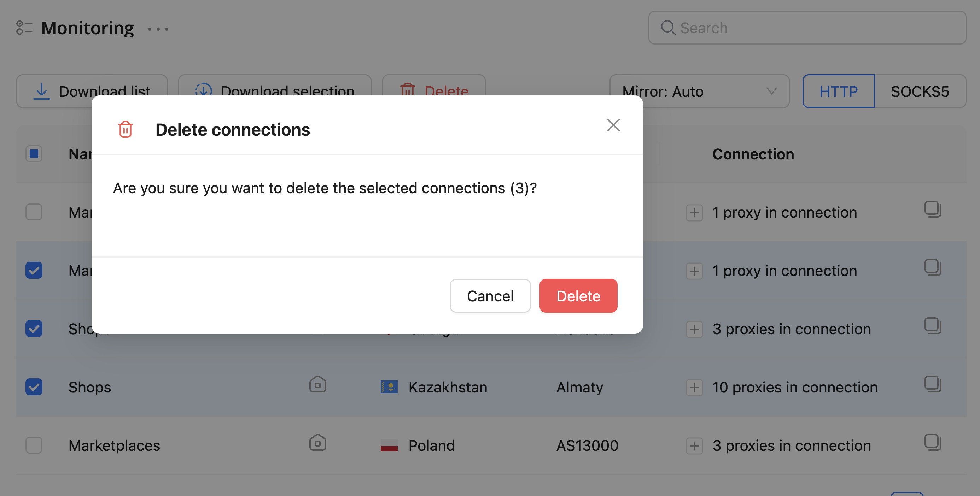980x496 pixels.
Task: Confirm deletion with the red Delete button
Action: [578, 296]
